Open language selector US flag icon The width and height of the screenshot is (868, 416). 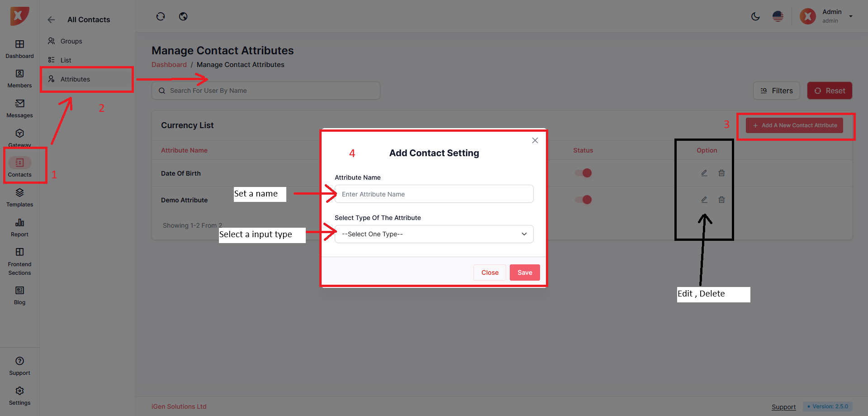[778, 17]
